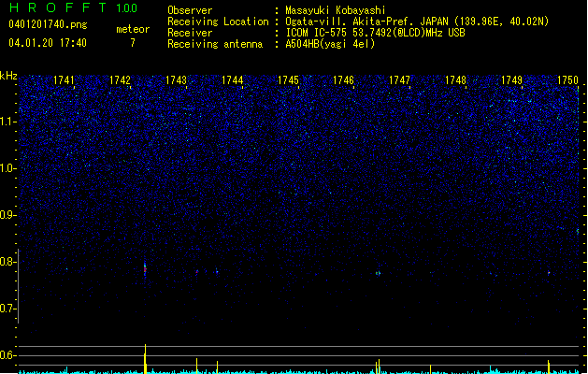
Task: Click the 0.7 kHz axis label
Action: pos(7,309)
